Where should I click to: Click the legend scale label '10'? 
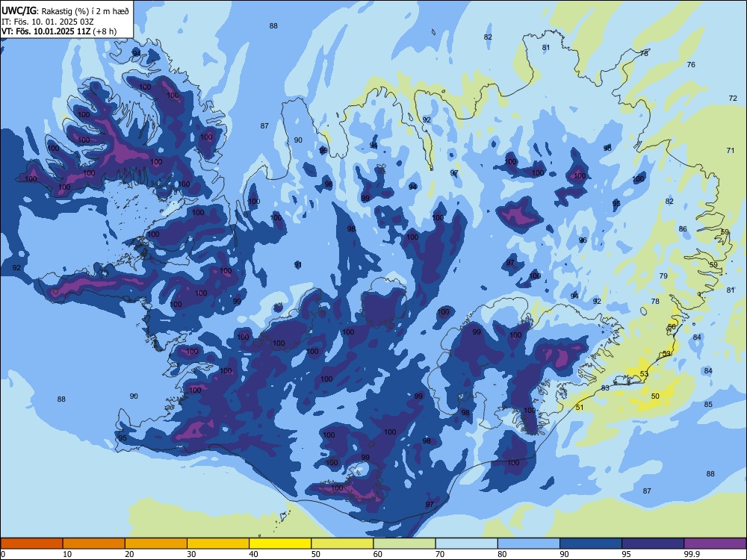(67, 554)
